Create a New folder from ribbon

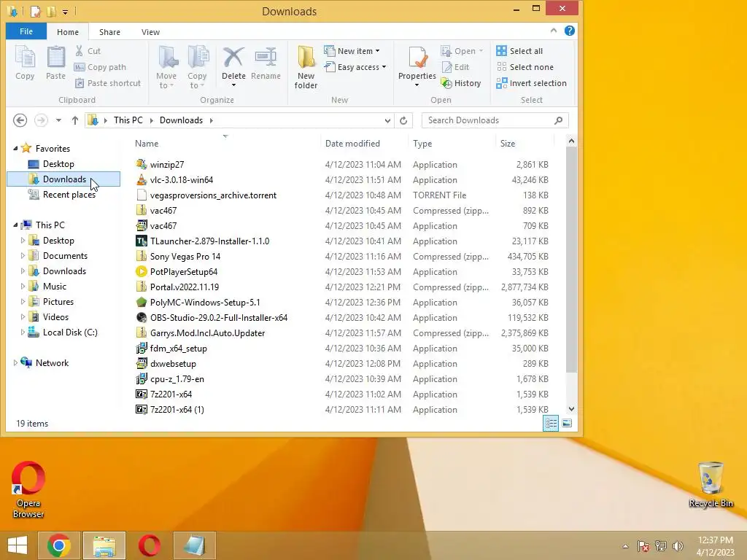306,68
